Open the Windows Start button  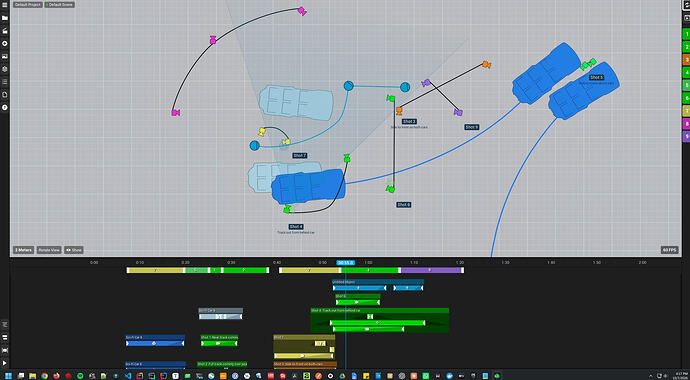(x=9, y=376)
